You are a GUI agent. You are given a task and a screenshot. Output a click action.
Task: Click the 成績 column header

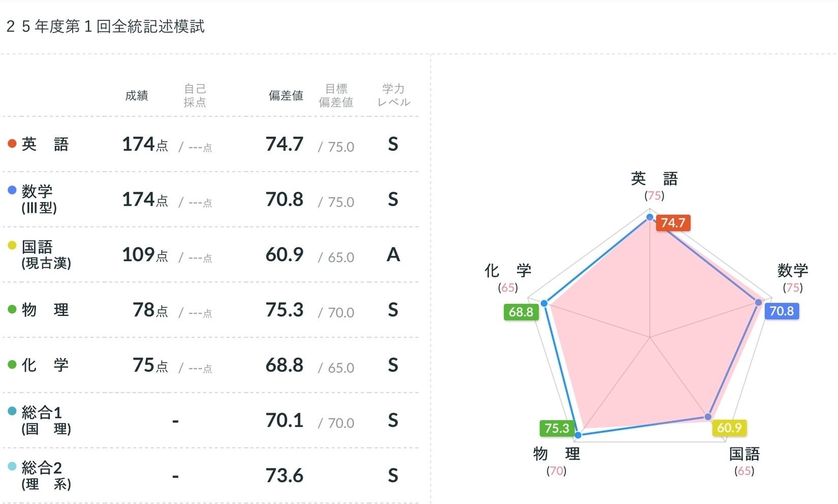click(x=137, y=96)
